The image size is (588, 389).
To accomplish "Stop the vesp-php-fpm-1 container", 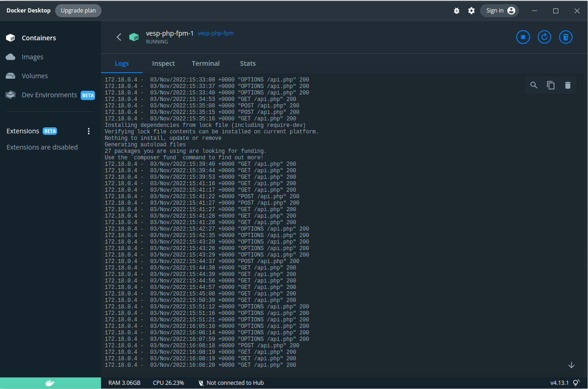I will (523, 37).
